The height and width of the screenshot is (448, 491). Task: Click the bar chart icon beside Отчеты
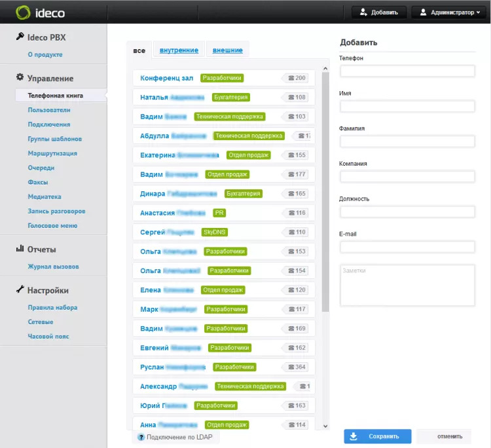click(20, 250)
